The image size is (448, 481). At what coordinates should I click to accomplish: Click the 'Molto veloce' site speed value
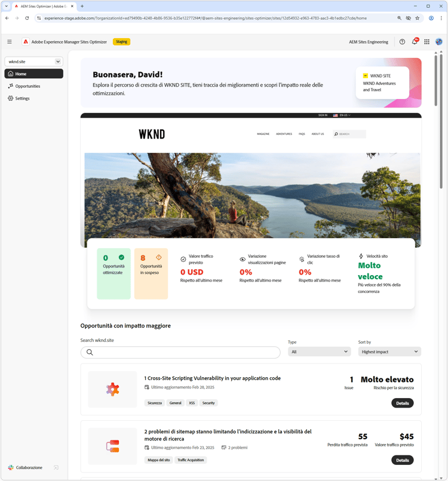pyautogui.click(x=370, y=271)
